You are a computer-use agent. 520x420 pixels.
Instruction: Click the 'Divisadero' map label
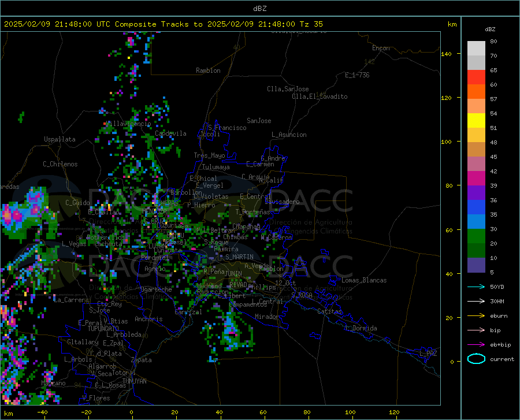(x=282, y=202)
